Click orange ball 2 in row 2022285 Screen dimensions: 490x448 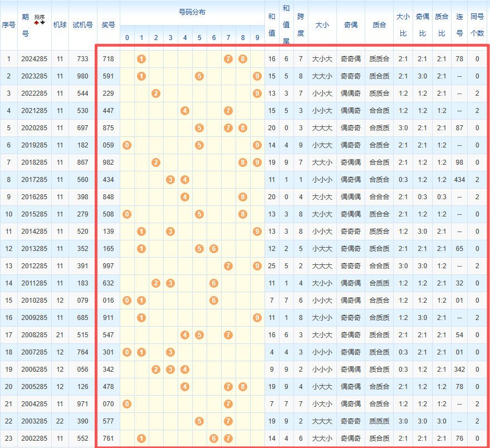156,93
